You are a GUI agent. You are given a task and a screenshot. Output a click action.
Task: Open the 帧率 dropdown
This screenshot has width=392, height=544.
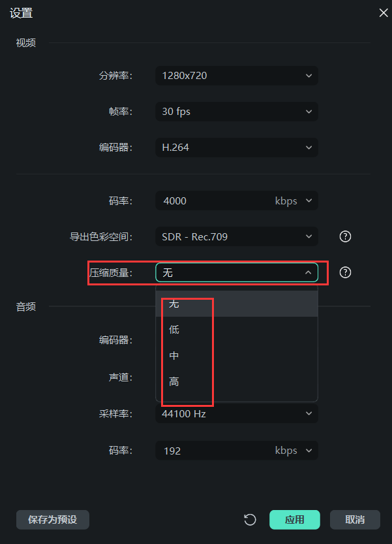click(x=236, y=112)
